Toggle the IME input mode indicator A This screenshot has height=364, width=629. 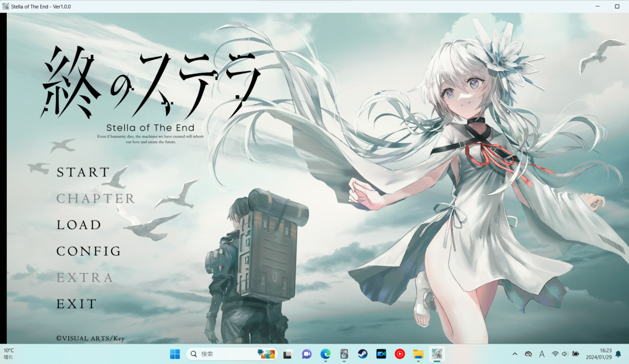coord(542,354)
